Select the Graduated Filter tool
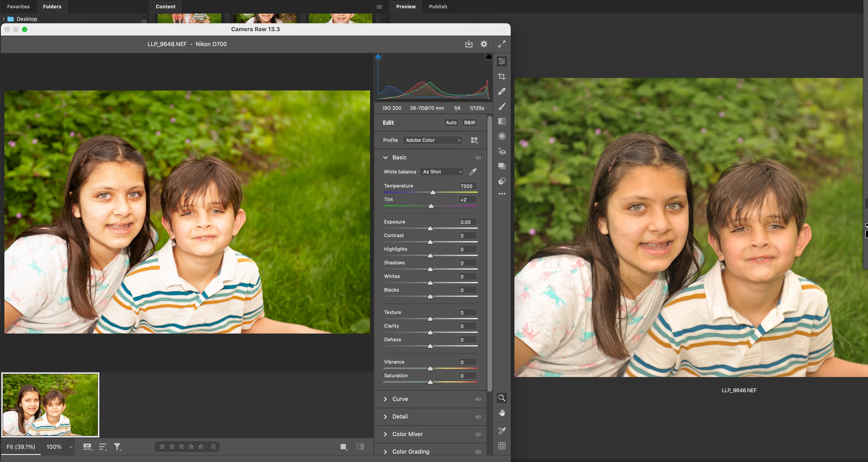 coord(502,121)
